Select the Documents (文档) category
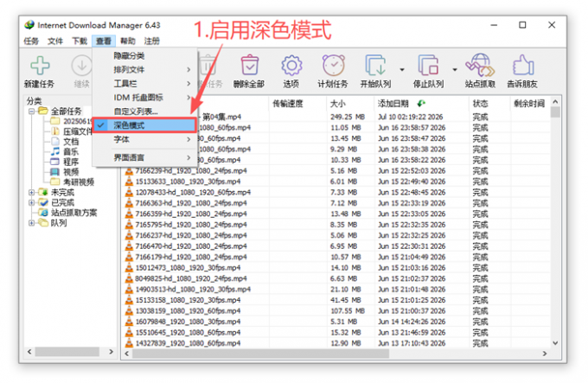Screen dimensions: 588x383 71,141
